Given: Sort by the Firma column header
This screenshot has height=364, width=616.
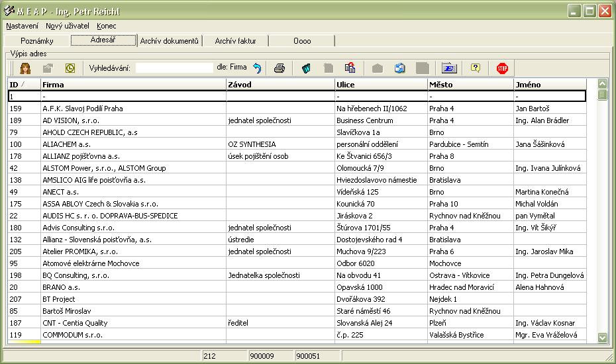Looking at the screenshot, I should [134, 85].
